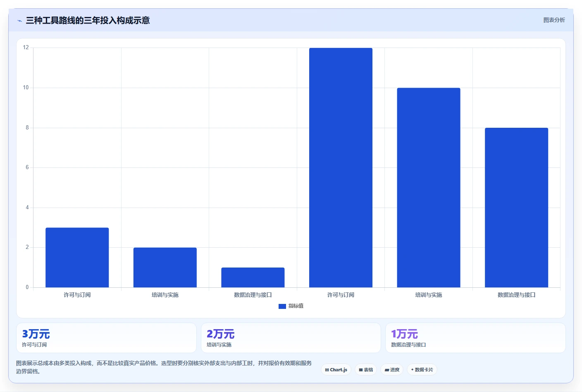
Task: Click the chart icon beside the title
Action: (x=19, y=21)
